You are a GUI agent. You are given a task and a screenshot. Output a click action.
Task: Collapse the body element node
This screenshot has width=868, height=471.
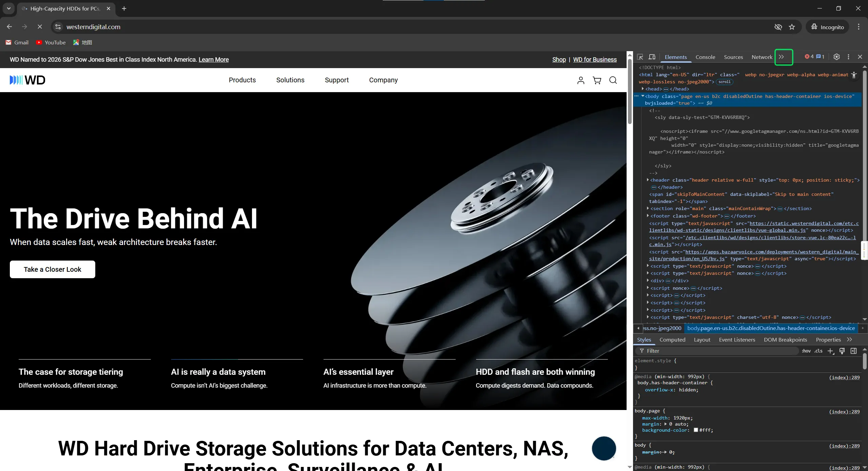click(x=643, y=96)
